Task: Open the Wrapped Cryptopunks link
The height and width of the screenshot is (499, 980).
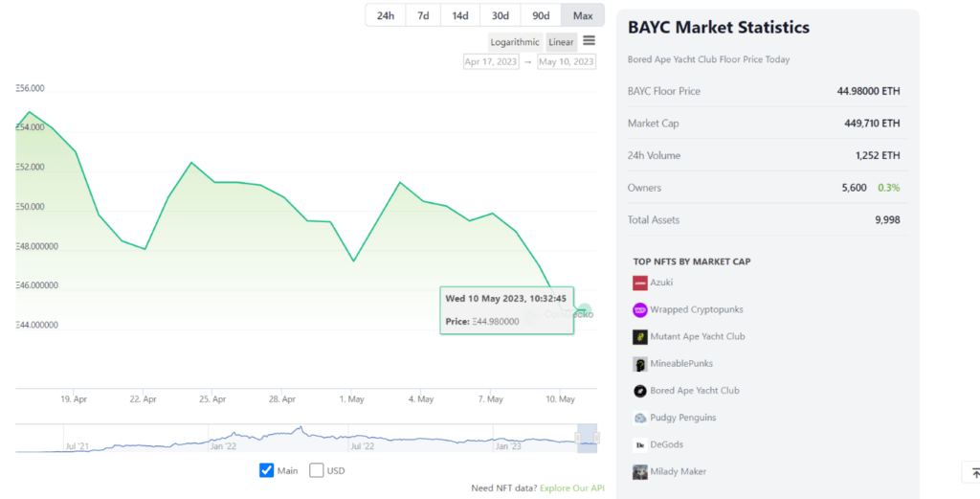Action: tap(697, 309)
